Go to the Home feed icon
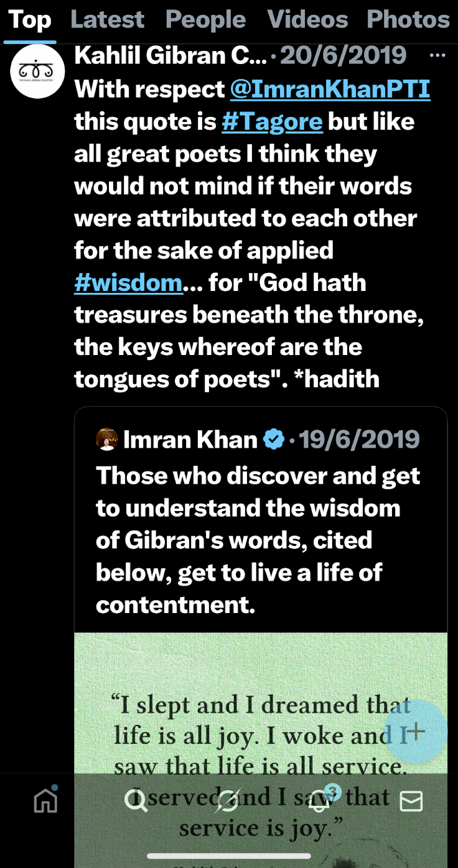 click(45, 801)
